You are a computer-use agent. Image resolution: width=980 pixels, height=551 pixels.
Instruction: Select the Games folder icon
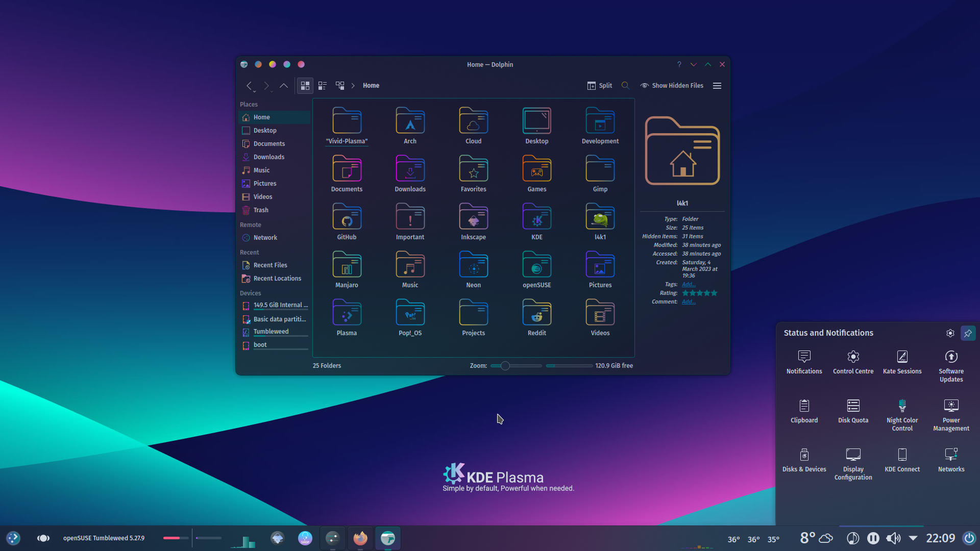[x=536, y=168]
